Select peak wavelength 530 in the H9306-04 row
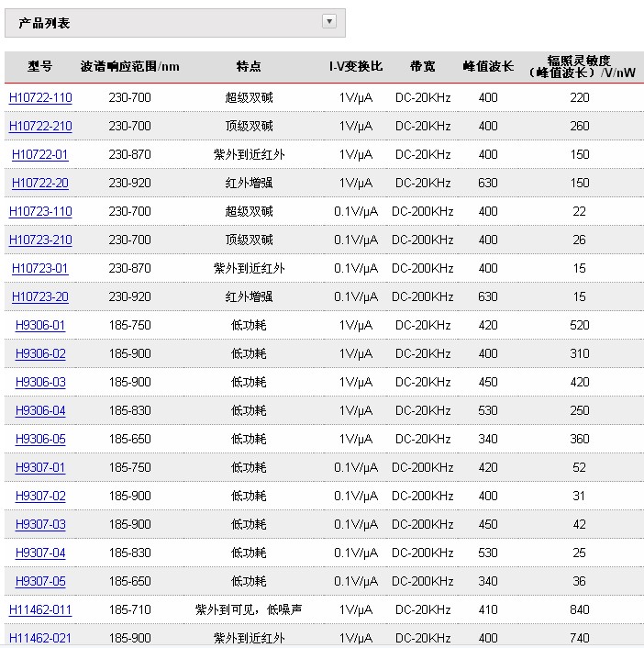Image resolution: width=644 pixels, height=648 pixels. 488,411
